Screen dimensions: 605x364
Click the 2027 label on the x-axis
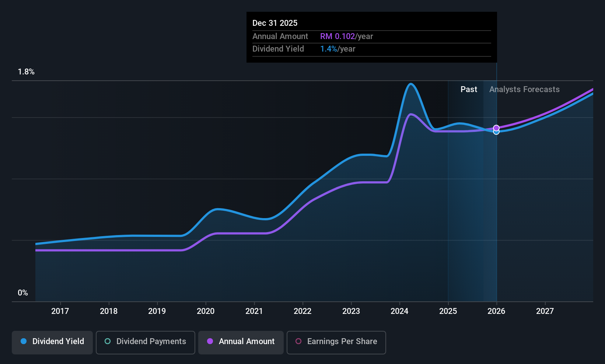point(545,311)
